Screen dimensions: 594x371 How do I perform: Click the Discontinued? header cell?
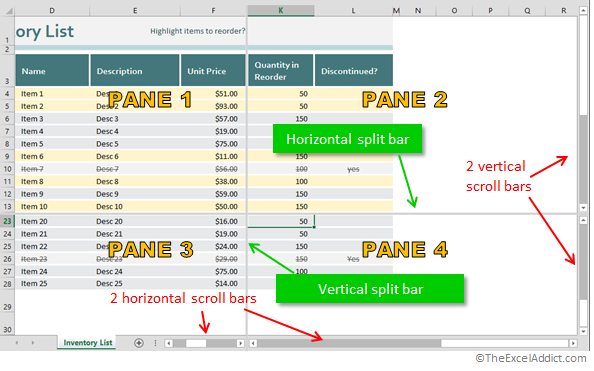coord(354,70)
